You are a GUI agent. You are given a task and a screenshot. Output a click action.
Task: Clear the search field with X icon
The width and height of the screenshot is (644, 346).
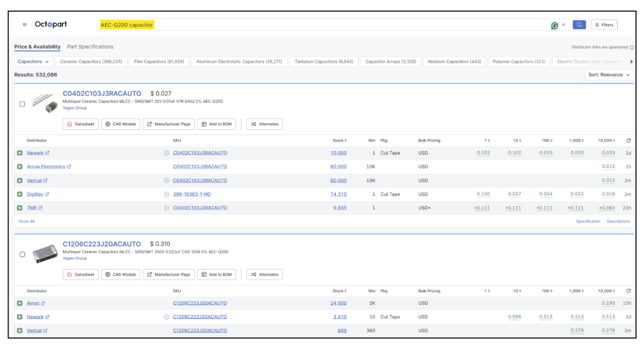564,25
